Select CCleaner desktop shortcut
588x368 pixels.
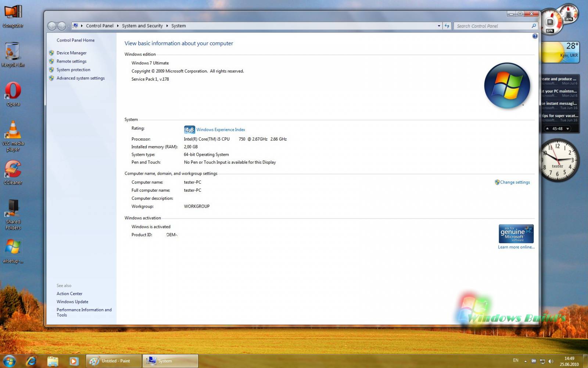(13, 172)
